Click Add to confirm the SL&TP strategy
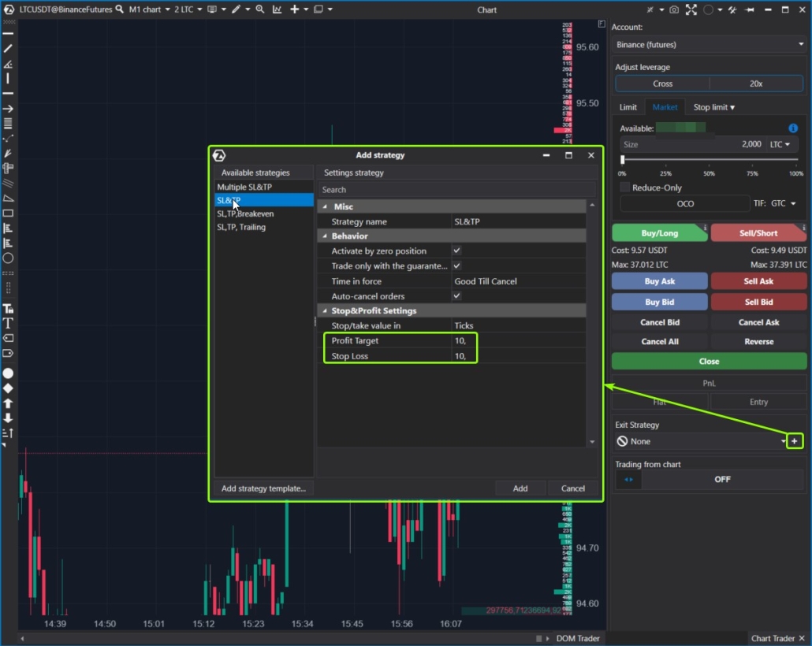812x646 pixels. click(520, 488)
